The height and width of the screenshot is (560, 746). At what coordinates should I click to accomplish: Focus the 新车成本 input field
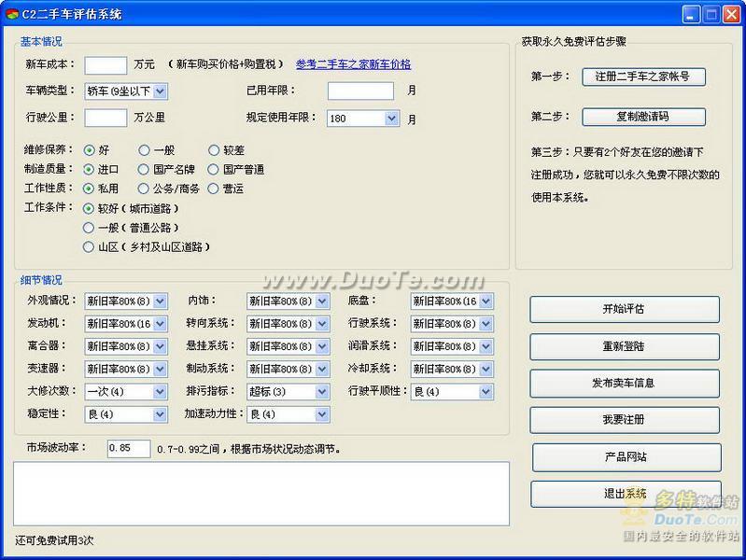point(106,65)
